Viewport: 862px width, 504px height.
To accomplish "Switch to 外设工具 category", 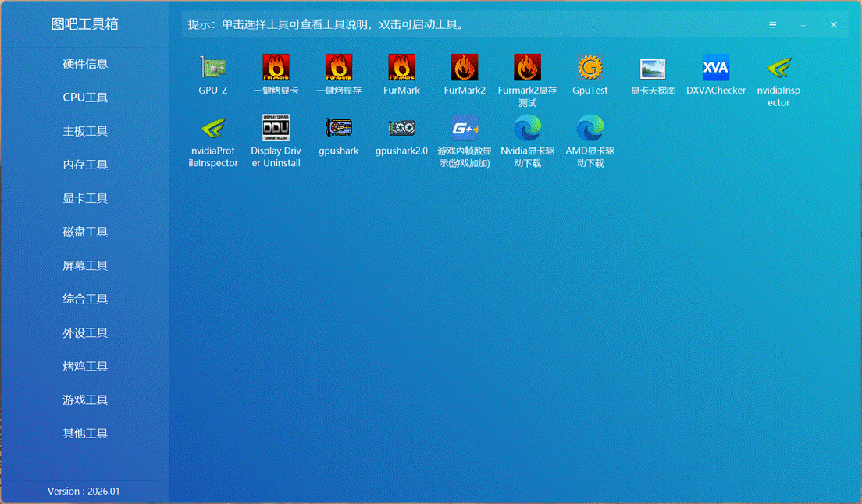I will [85, 332].
